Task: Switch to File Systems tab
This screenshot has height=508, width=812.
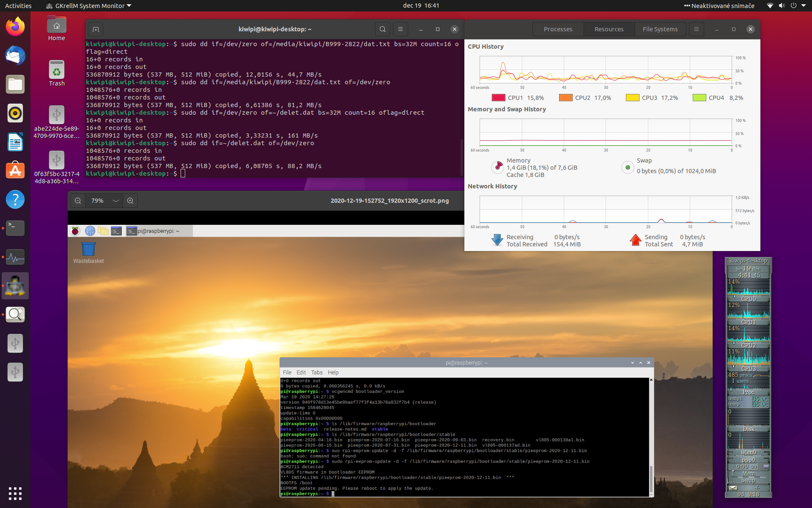Action: pyautogui.click(x=660, y=29)
